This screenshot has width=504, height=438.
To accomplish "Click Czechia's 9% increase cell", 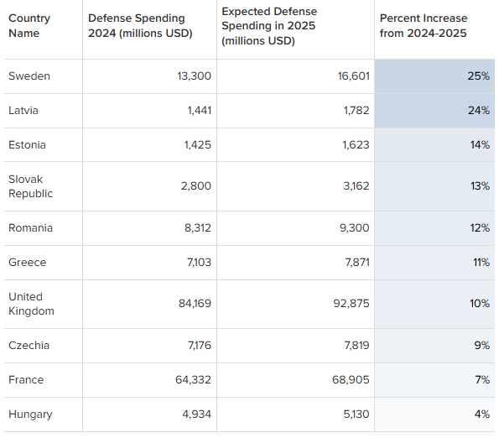I will (x=434, y=346).
